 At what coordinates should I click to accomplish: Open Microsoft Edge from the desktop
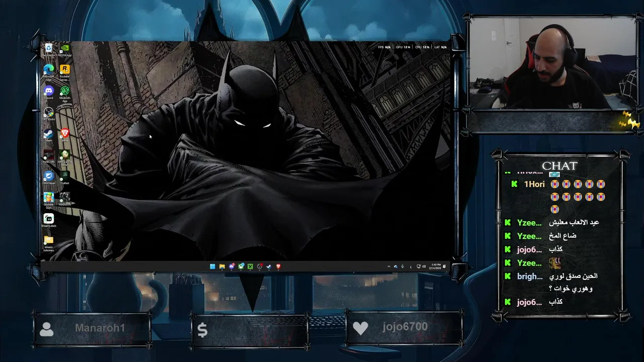[x=48, y=71]
